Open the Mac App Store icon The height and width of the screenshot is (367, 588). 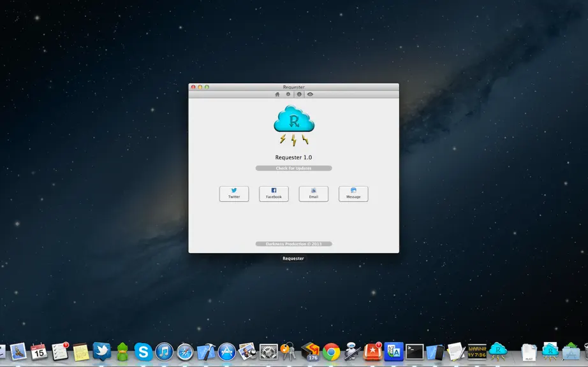[227, 352]
